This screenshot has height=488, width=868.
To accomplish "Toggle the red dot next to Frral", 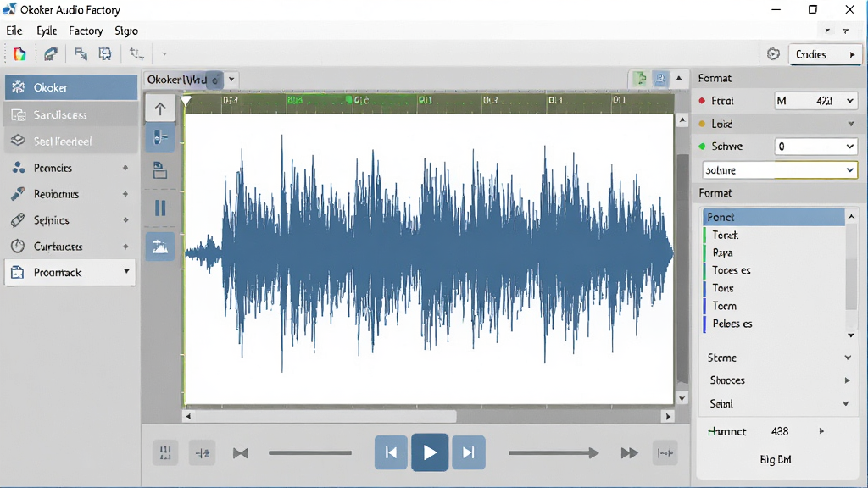I will [702, 101].
